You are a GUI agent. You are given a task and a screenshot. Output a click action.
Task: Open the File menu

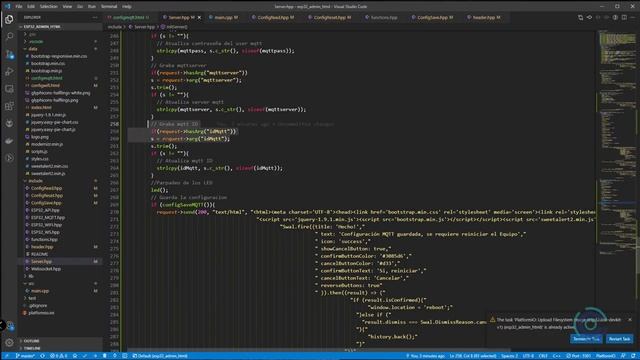click(x=19, y=7)
